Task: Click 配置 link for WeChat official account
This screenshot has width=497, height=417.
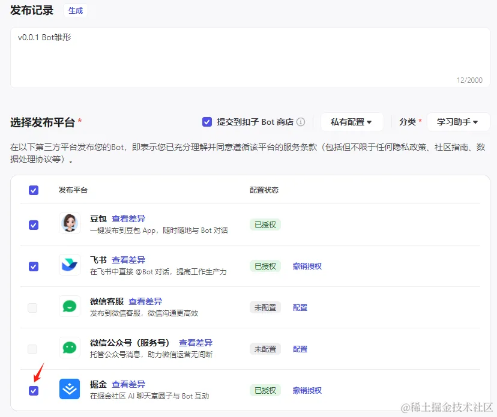Action: tap(300, 349)
